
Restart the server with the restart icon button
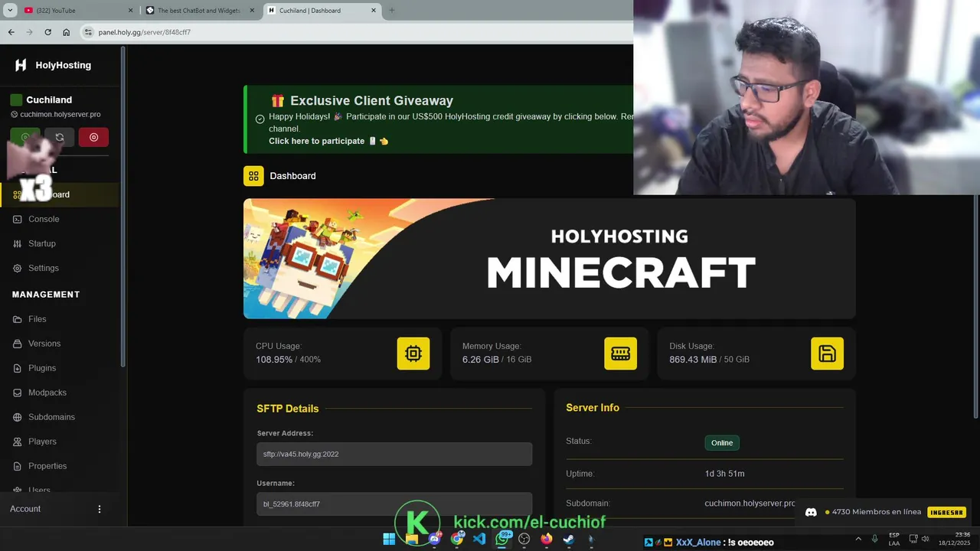click(59, 138)
